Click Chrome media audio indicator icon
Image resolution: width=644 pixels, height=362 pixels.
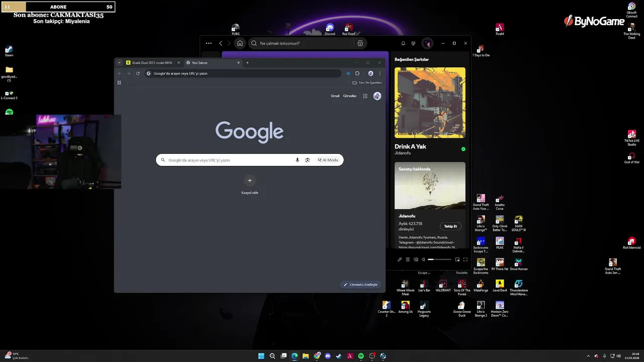tap(348, 73)
